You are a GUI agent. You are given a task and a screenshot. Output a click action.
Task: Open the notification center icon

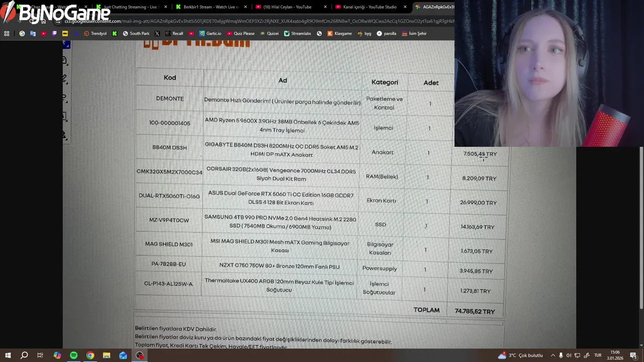633,355
